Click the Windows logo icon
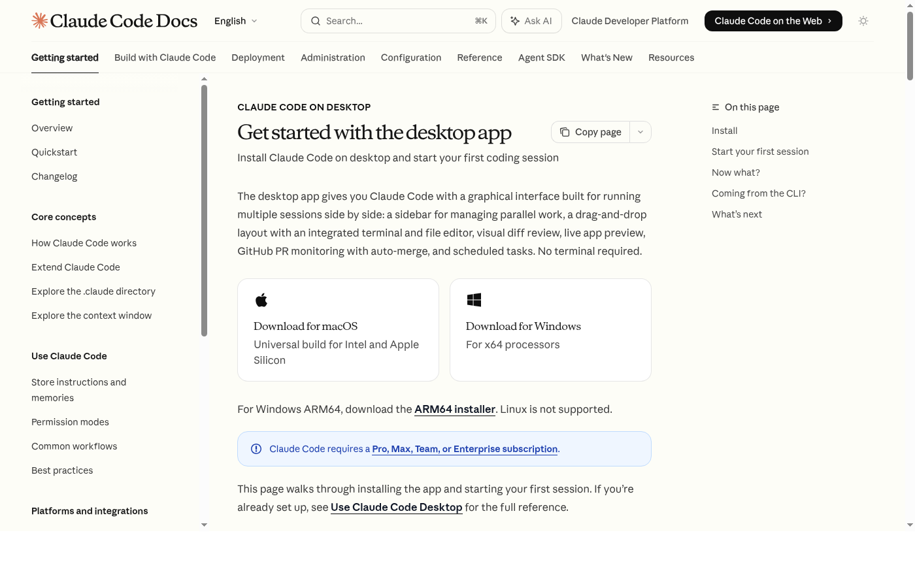The image size is (915, 588). point(474,300)
